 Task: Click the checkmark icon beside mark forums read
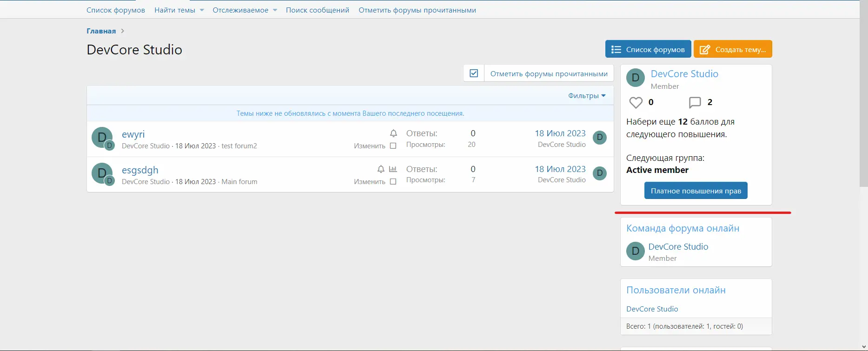point(474,73)
